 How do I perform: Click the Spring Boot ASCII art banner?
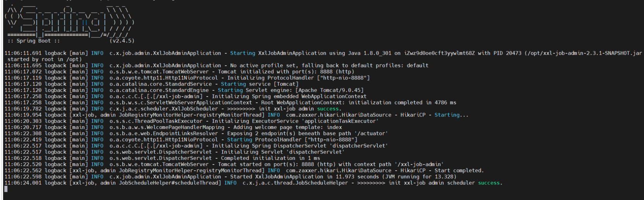(70, 20)
